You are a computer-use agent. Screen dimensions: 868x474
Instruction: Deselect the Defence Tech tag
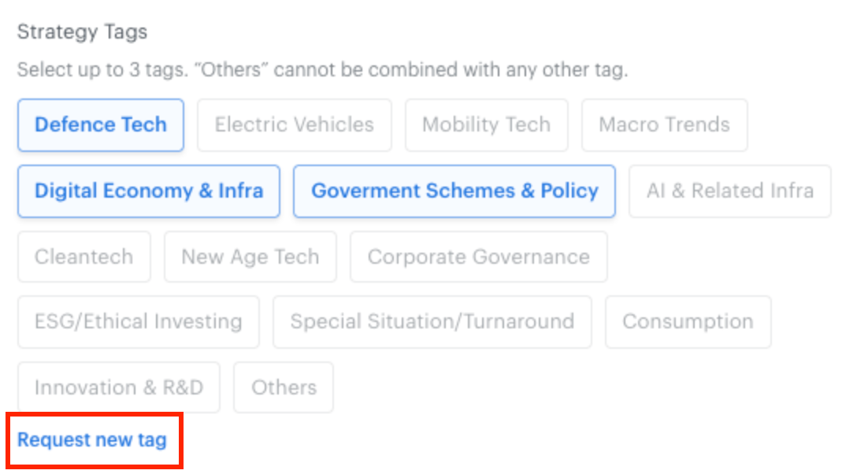(x=101, y=125)
